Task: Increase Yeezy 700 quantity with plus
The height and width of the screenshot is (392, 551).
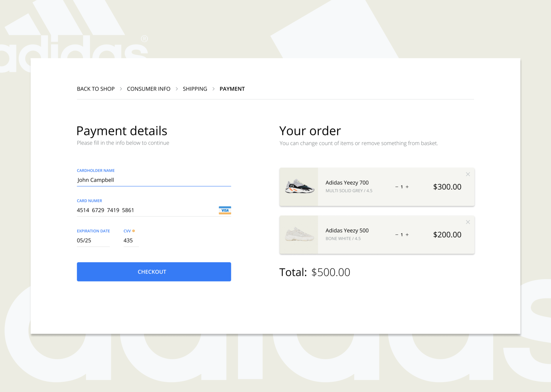Action: click(407, 187)
